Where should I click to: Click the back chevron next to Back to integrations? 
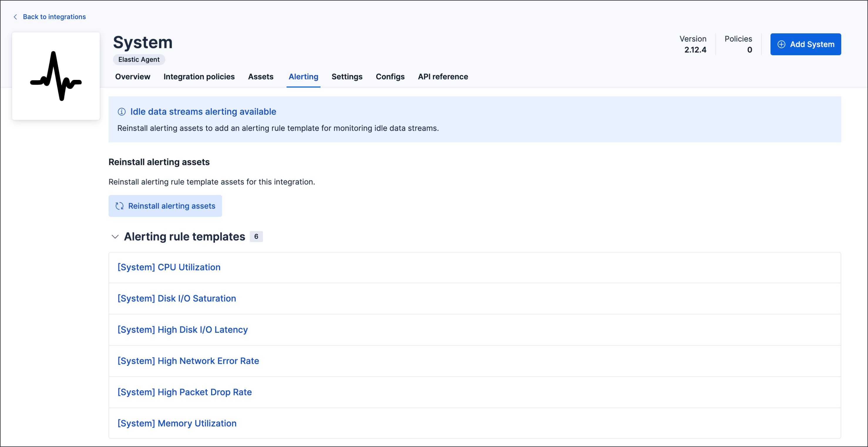tap(16, 16)
